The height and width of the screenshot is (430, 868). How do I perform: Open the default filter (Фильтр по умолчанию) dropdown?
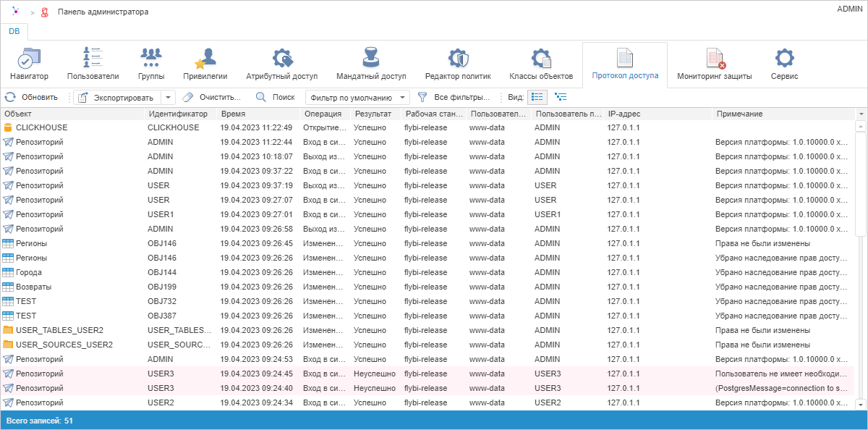point(357,97)
